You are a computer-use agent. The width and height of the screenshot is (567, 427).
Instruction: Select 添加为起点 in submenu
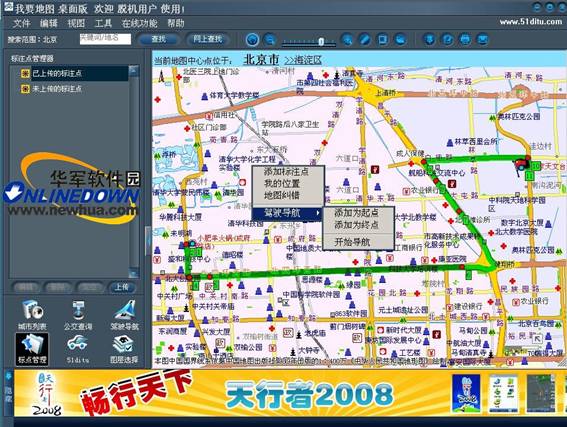pyautogui.click(x=358, y=213)
